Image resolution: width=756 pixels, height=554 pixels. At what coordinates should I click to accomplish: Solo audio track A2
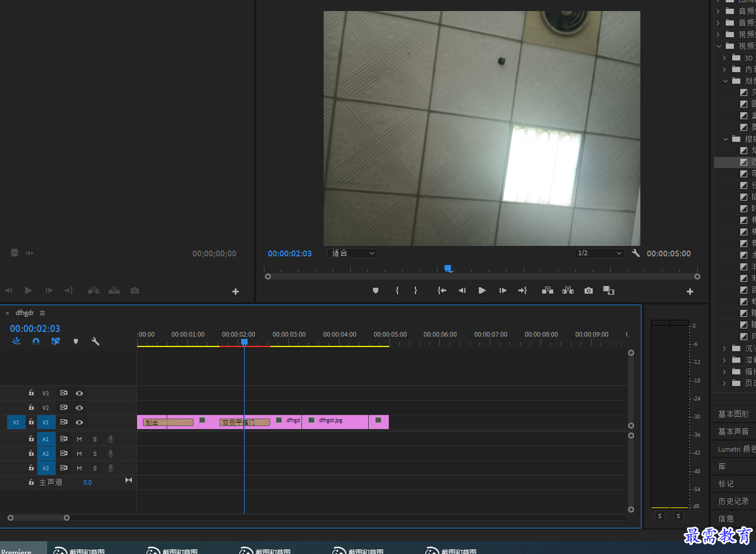pyautogui.click(x=95, y=454)
